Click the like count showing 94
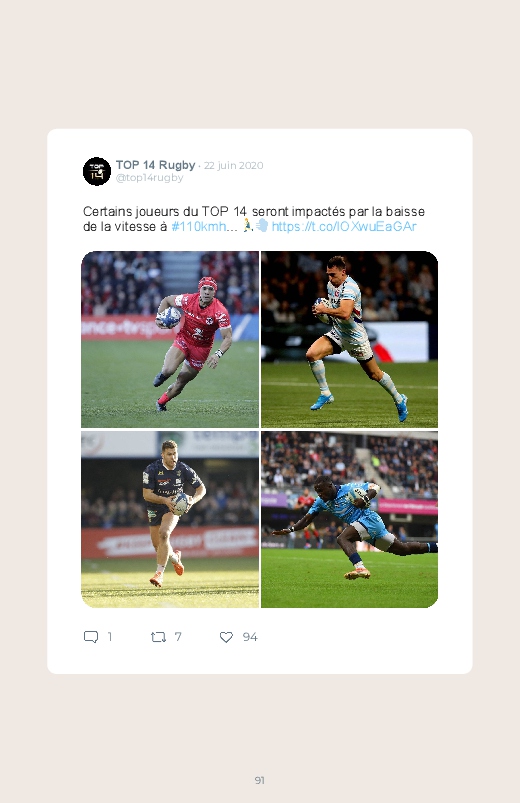This screenshot has height=803, width=520. pyautogui.click(x=250, y=637)
